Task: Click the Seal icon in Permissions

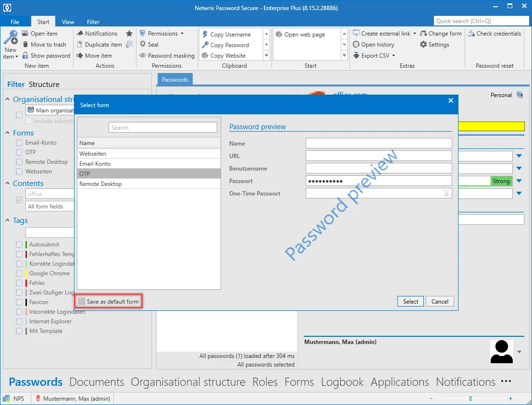Action: point(143,44)
